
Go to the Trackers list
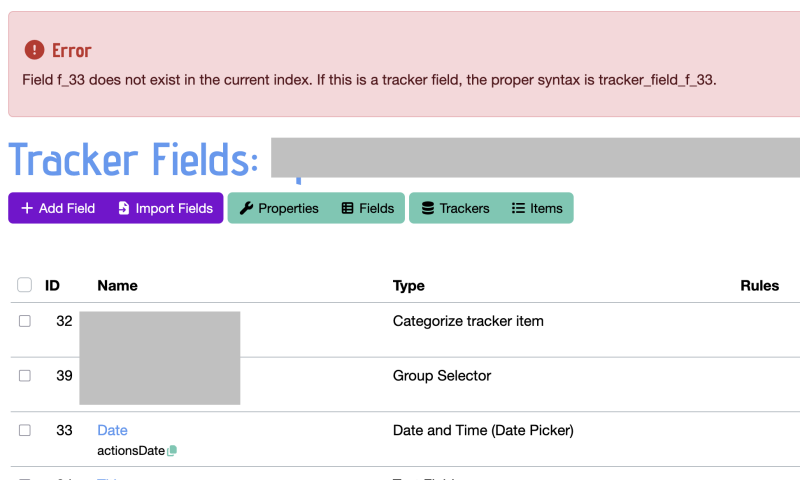456,208
